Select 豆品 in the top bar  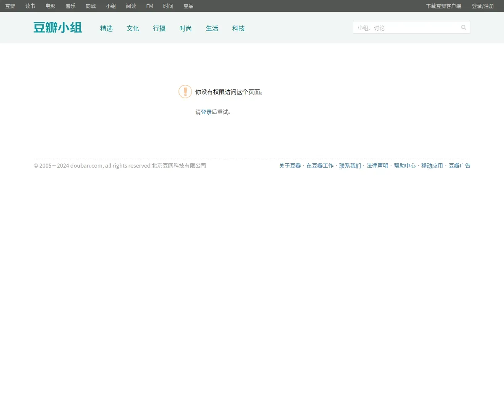(189, 6)
